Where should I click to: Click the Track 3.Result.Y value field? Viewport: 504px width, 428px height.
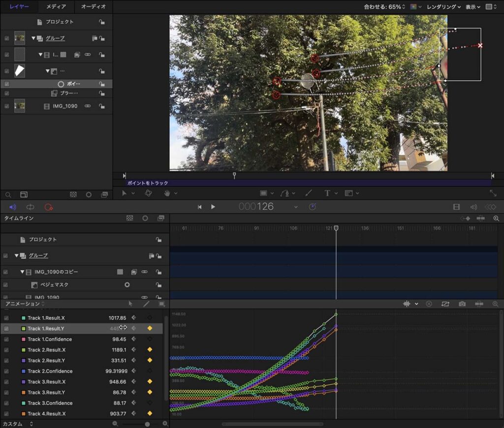coord(119,393)
